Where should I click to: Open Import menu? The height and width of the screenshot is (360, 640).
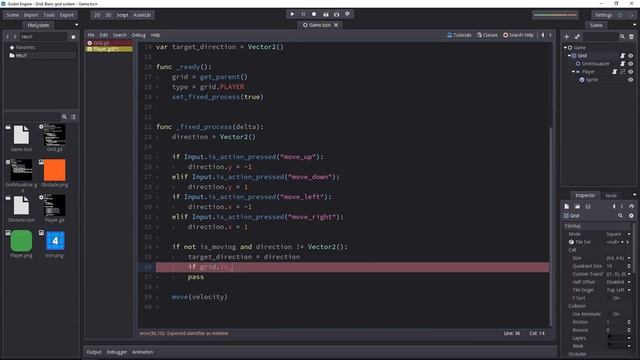pyautogui.click(x=31, y=15)
